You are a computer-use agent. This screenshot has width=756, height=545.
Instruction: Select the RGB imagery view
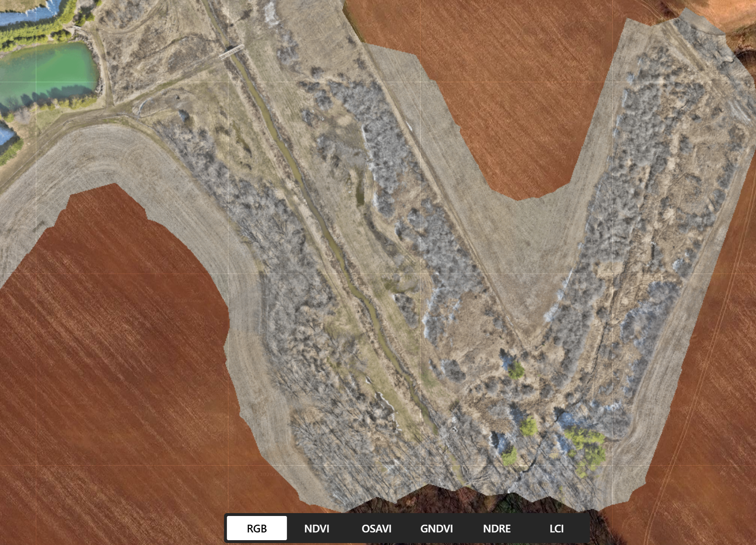257,528
